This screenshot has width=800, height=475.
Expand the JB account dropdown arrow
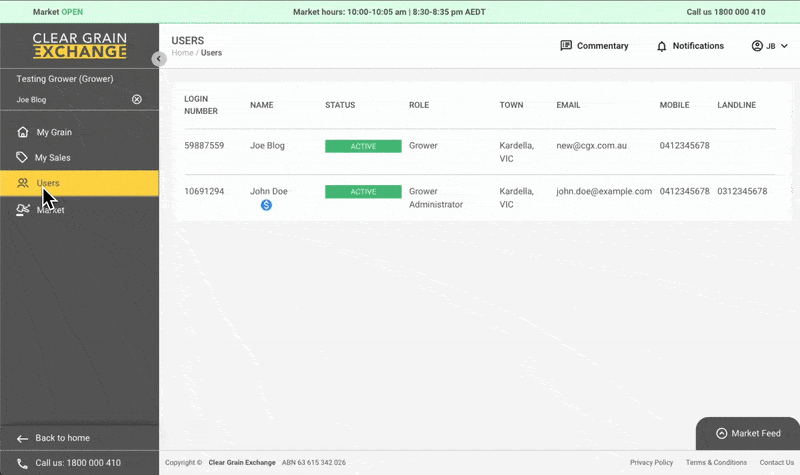click(784, 46)
